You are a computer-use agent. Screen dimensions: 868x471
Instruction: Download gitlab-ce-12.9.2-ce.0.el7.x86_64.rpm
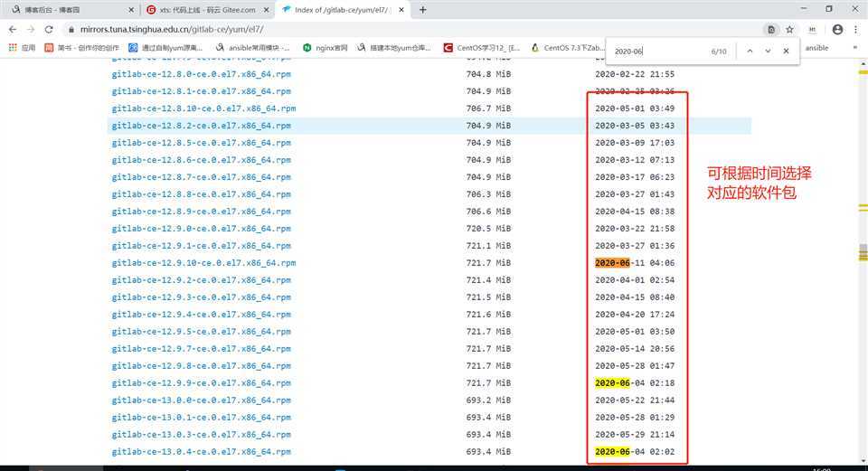201,280
